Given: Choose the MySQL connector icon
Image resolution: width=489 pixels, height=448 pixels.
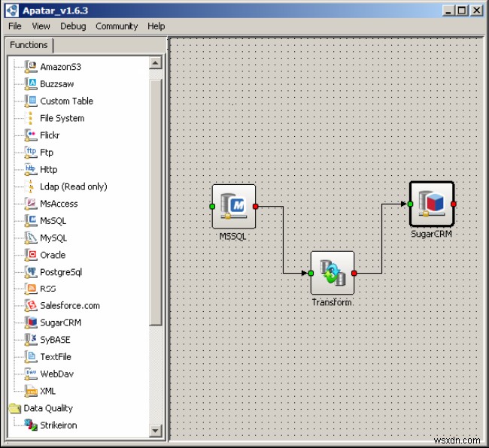Looking at the screenshot, I should pyautogui.click(x=31, y=238).
